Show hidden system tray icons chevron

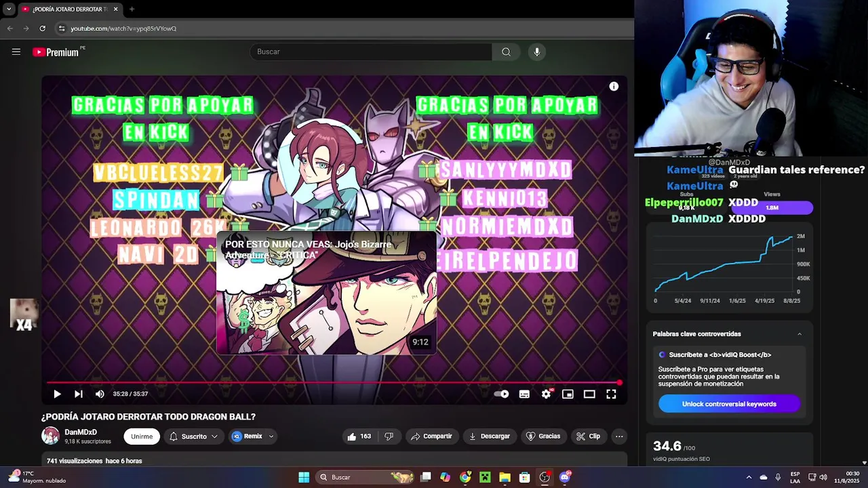tap(749, 477)
